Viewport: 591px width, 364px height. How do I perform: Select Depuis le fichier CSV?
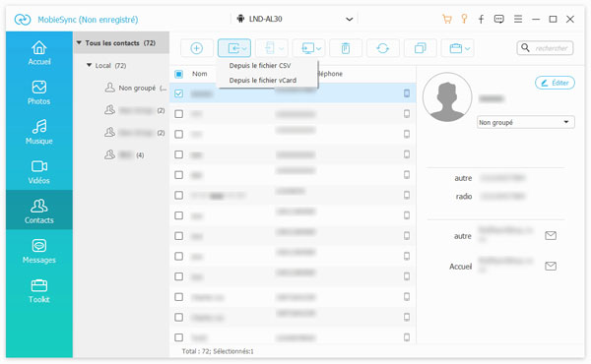click(x=260, y=66)
